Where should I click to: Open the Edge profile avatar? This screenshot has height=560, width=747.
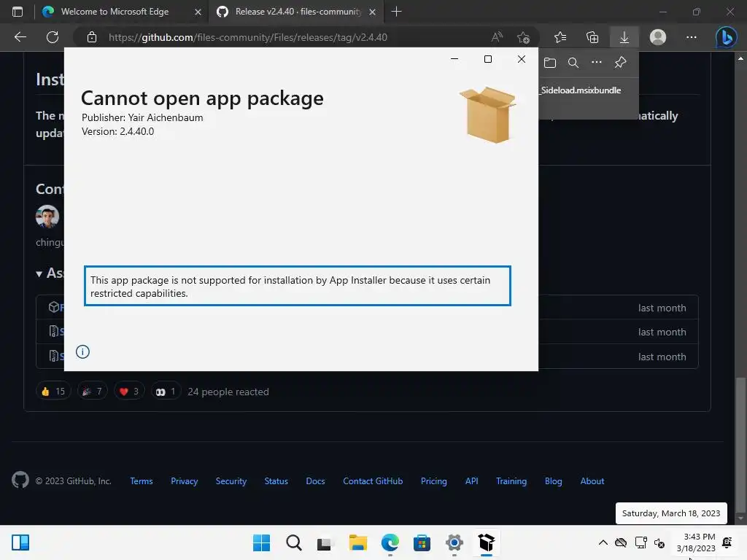point(658,37)
